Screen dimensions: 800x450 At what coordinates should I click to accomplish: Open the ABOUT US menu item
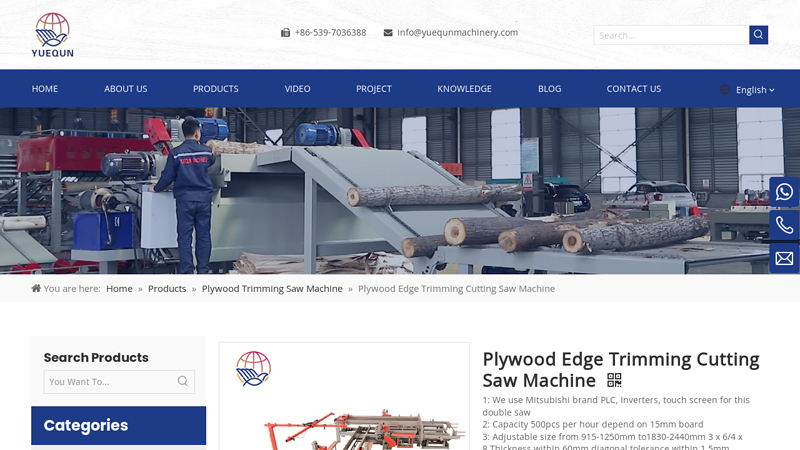[126, 89]
